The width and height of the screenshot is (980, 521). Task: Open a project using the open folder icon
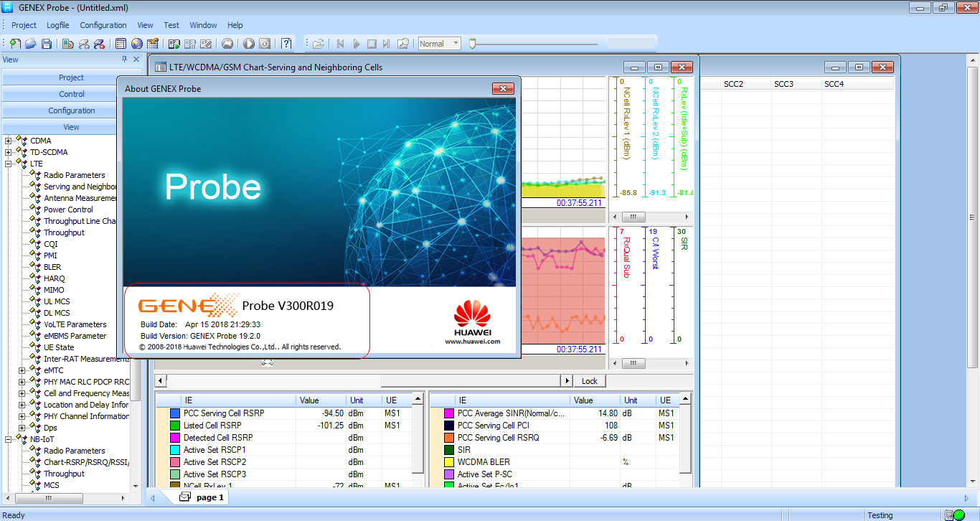click(31, 43)
